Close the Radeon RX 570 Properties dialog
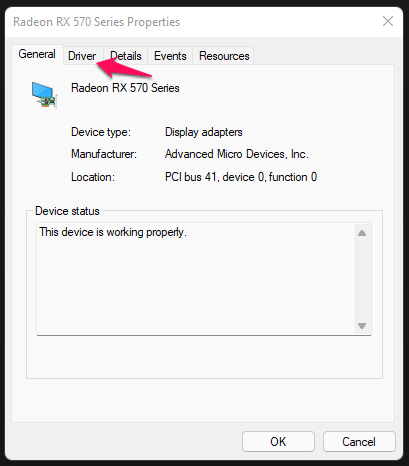 [388, 21]
